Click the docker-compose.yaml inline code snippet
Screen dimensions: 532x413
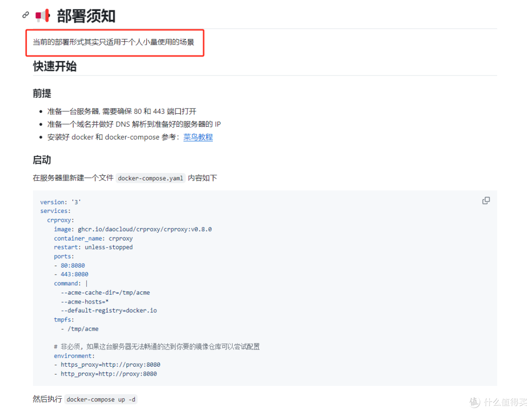(x=150, y=178)
